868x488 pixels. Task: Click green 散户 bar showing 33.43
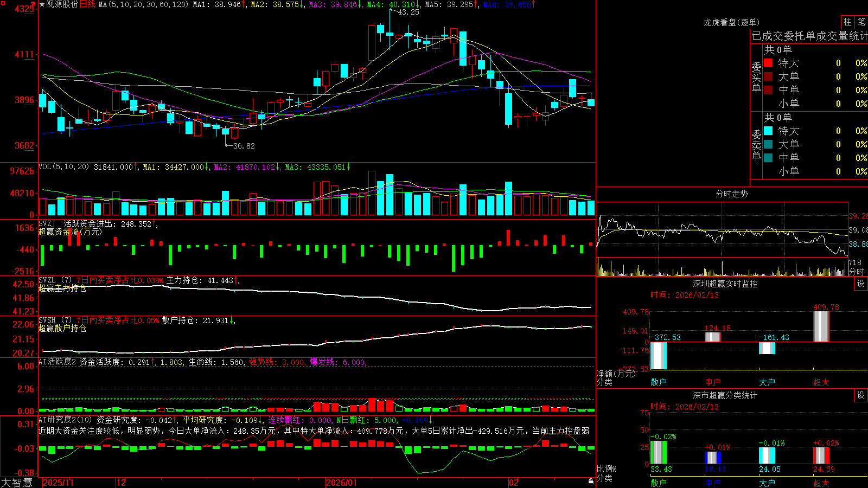tap(659, 452)
